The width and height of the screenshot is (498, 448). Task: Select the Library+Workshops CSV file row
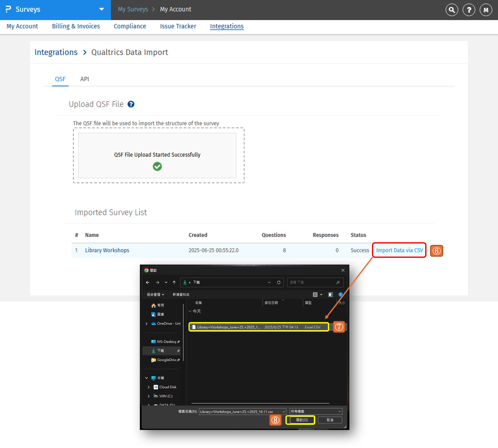(x=259, y=327)
